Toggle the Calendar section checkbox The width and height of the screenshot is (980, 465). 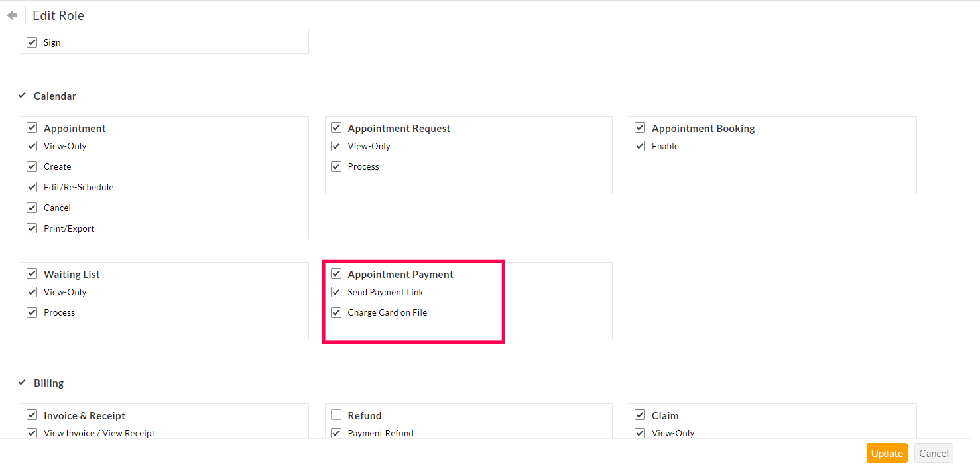click(x=22, y=96)
